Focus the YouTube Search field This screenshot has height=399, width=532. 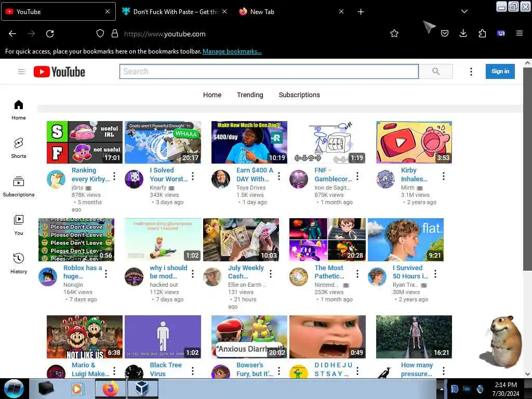269,71
